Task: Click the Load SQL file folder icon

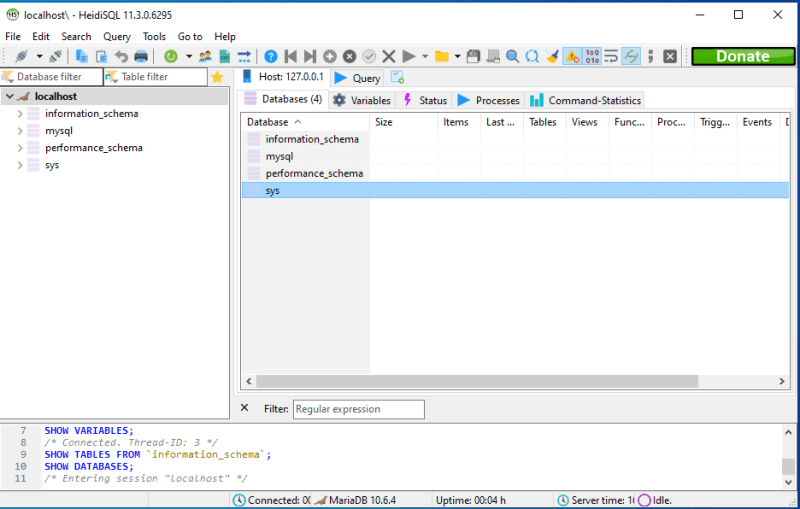Action: [442, 56]
